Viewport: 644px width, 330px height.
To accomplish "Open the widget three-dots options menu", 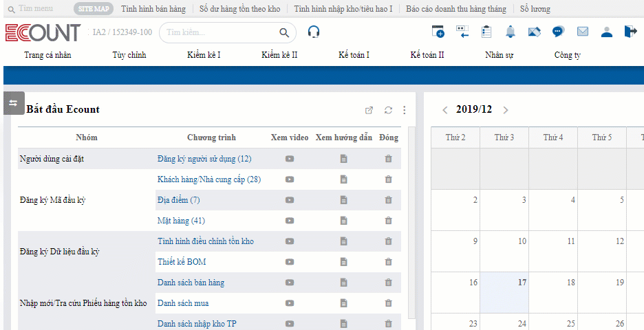I will [x=405, y=110].
